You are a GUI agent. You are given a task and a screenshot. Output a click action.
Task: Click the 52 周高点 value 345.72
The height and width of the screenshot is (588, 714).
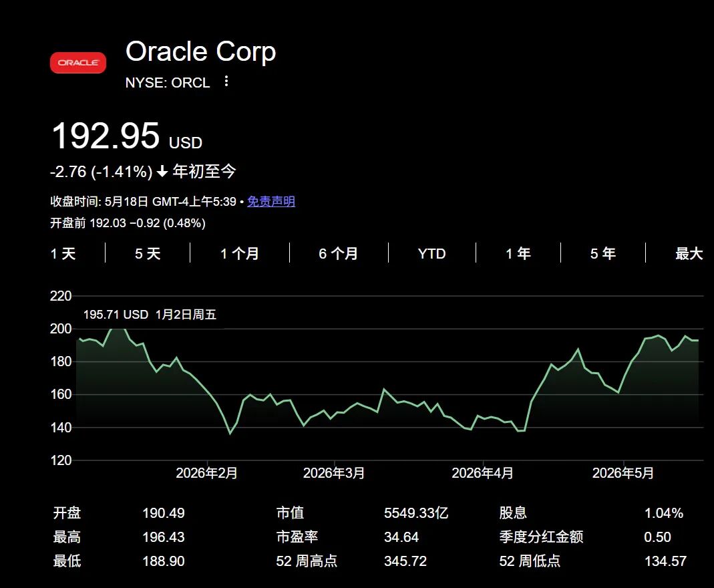[x=405, y=561]
